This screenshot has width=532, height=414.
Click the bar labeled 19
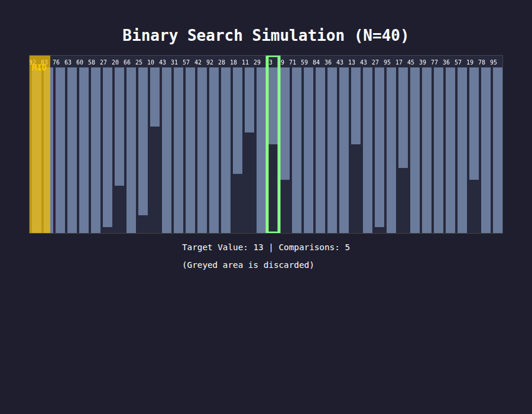tap(474, 124)
